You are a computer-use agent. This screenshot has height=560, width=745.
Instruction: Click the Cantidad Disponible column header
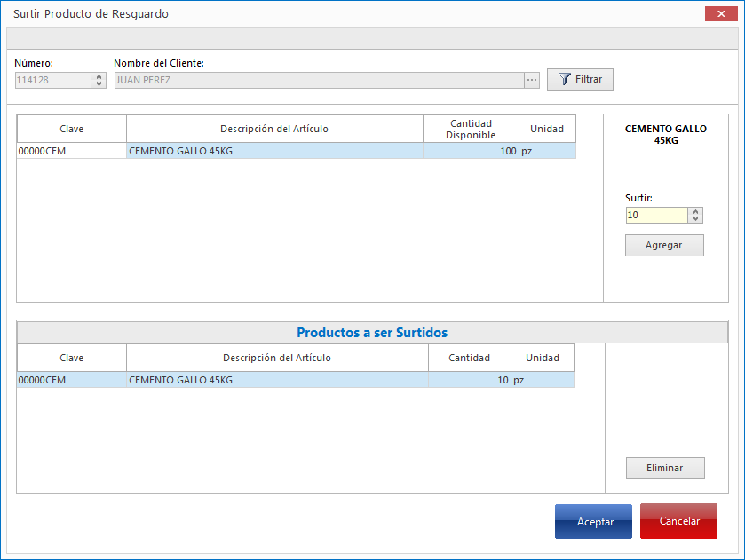click(471, 129)
